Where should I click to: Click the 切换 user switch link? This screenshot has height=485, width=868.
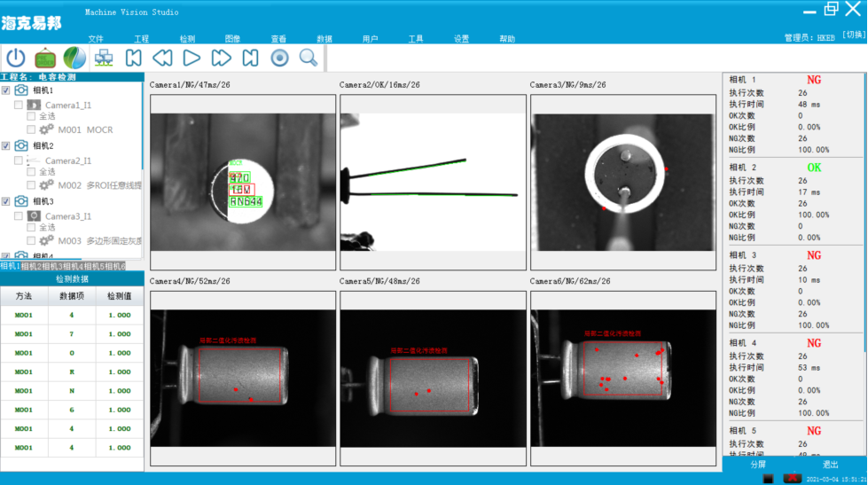tap(852, 35)
